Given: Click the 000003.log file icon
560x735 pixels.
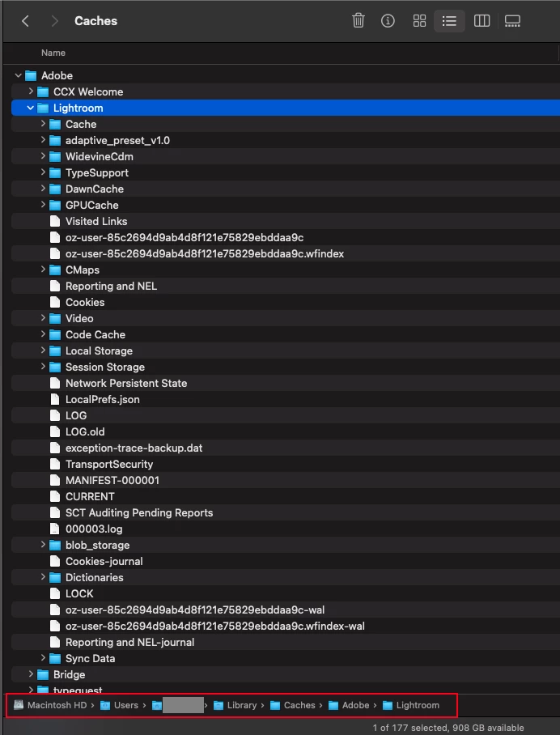Looking at the screenshot, I should click(x=55, y=529).
